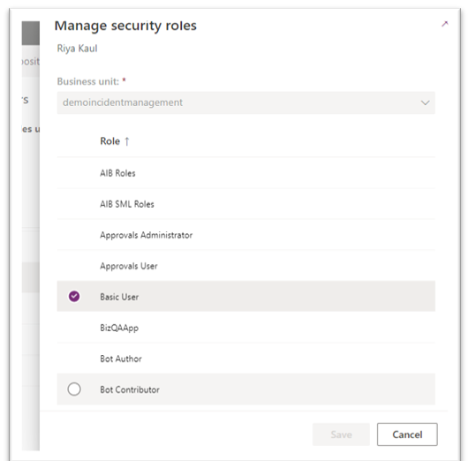
Task: Select the AIB Roles row
Action: coord(246,173)
